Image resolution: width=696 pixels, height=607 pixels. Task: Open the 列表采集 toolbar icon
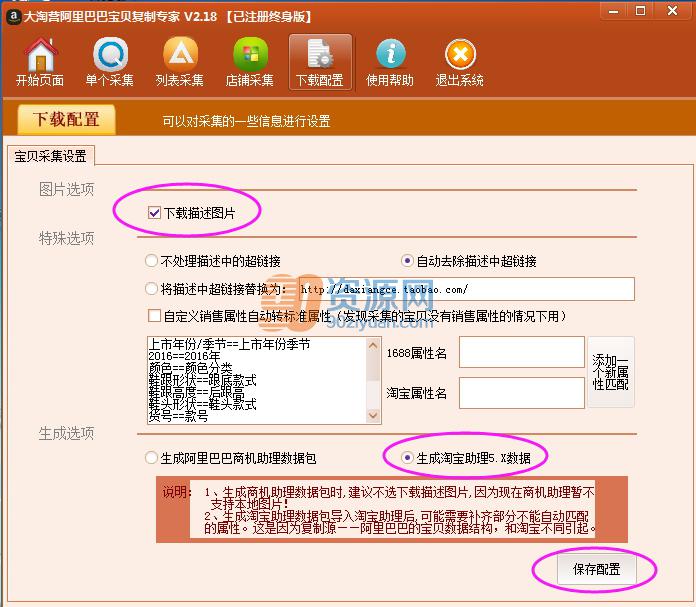pyautogui.click(x=180, y=62)
